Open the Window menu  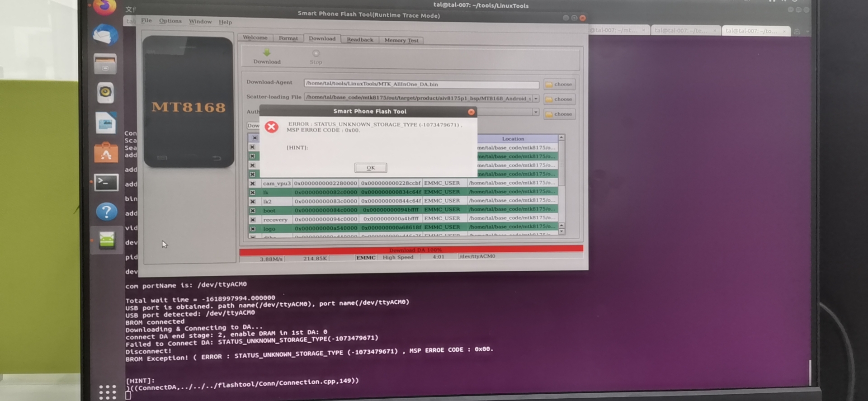pyautogui.click(x=200, y=21)
